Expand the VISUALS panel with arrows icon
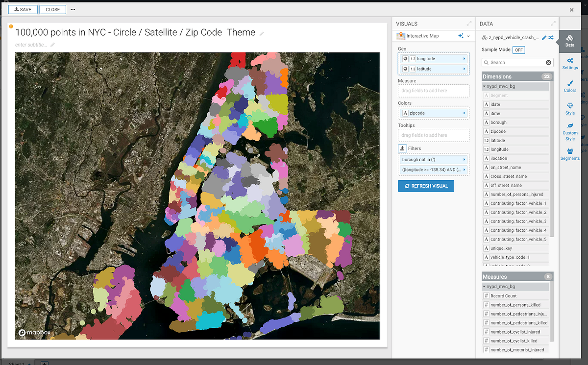This screenshot has width=588, height=365. tap(469, 24)
